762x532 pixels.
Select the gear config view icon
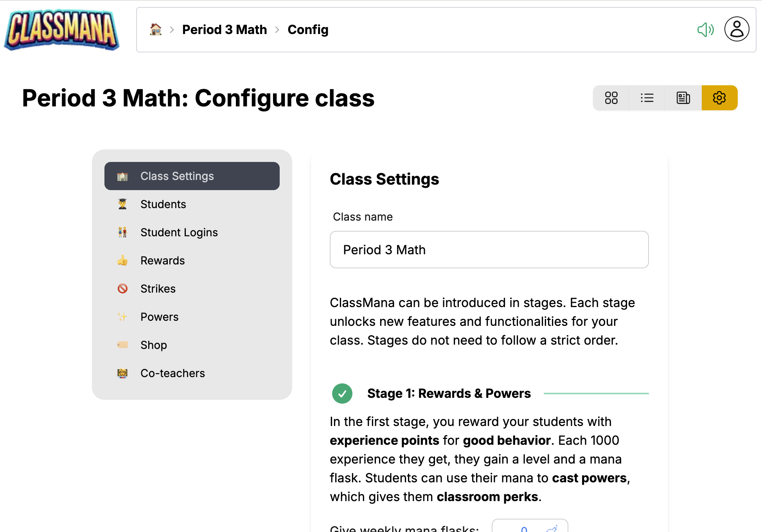pyautogui.click(x=719, y=98)
